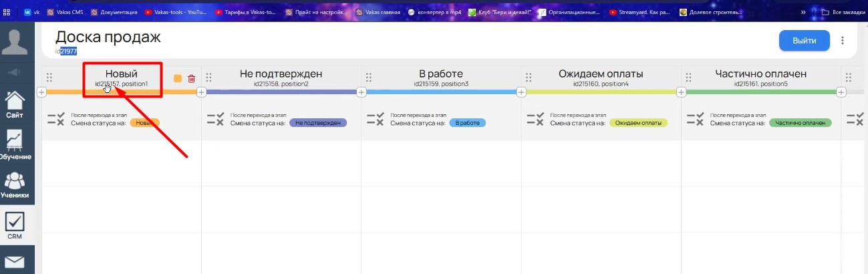This screenshot has height=274, width=868.
Task: Grab the drag handle of Не подтвержден column
Action: click(208, 78)
